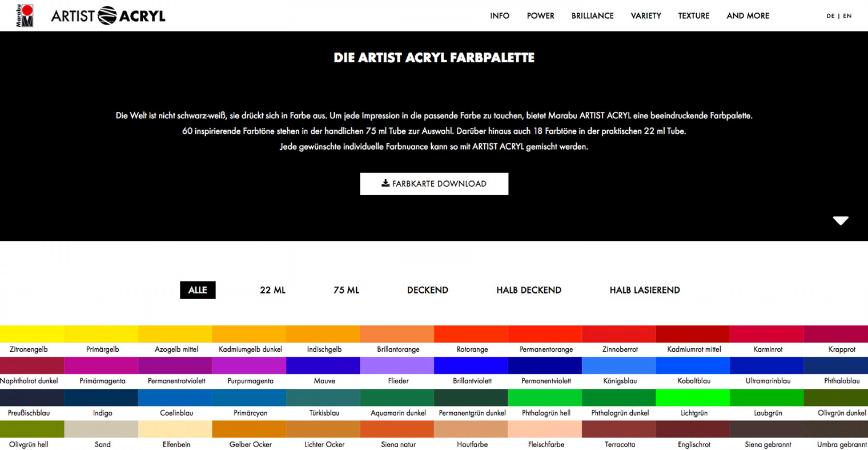Image resolution: width=868 pixels, height=450 pixels.
Task: Select the Kobaltblau swatch
Action: pos(692,365)
